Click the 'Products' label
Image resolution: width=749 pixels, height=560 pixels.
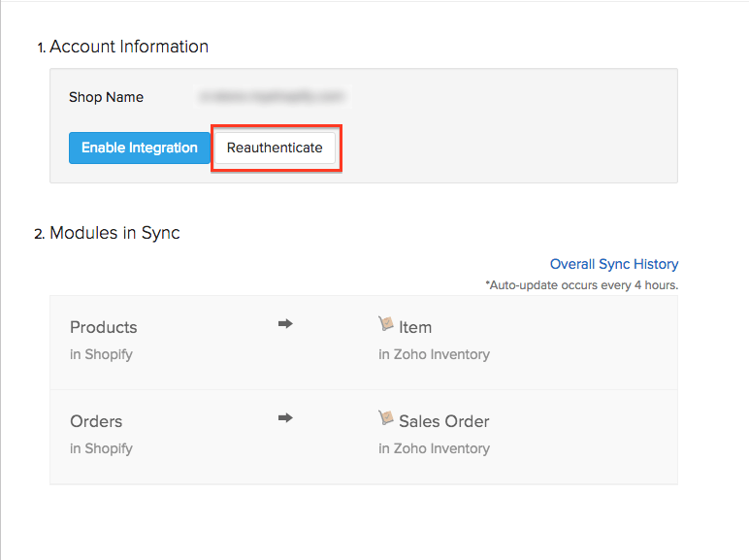pos(103,327)
